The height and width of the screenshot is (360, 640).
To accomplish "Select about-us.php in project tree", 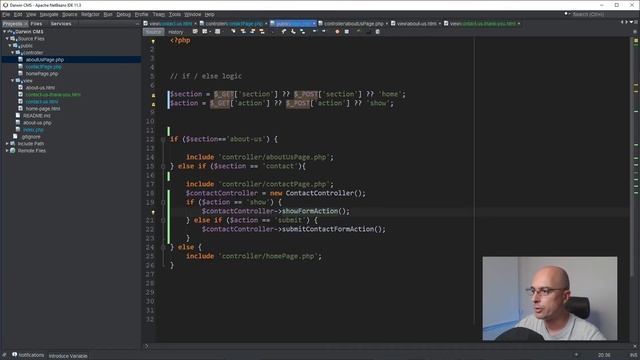I will click(37, 122).
